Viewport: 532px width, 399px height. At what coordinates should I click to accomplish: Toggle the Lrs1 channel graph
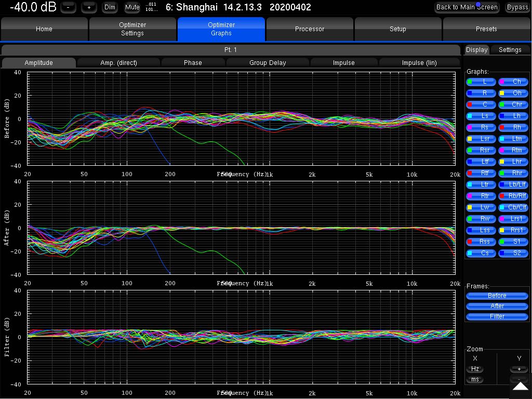(513, 219)
